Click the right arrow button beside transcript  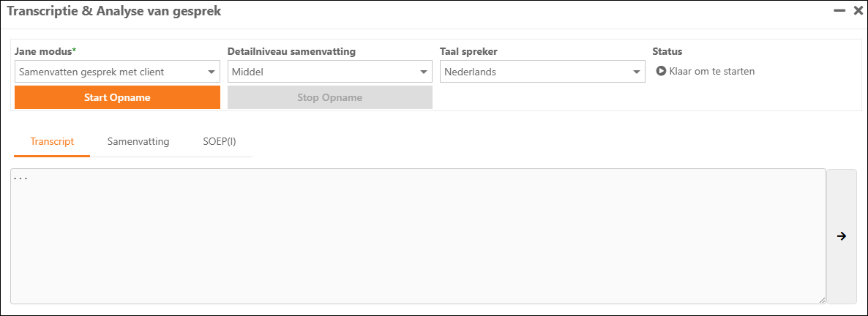tap(842, 236)
